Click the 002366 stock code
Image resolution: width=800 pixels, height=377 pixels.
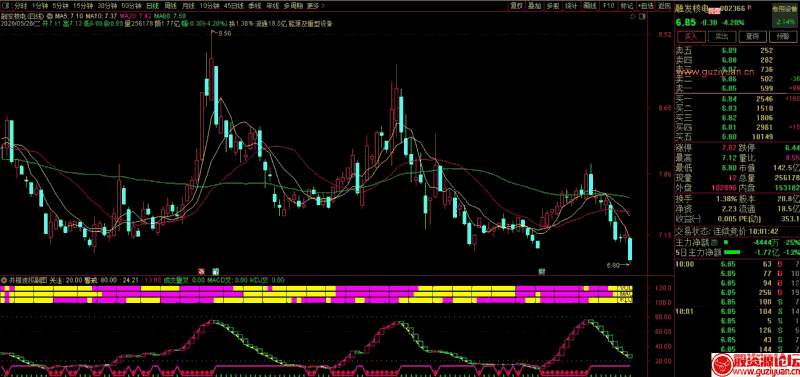click(x=734, y=9)
